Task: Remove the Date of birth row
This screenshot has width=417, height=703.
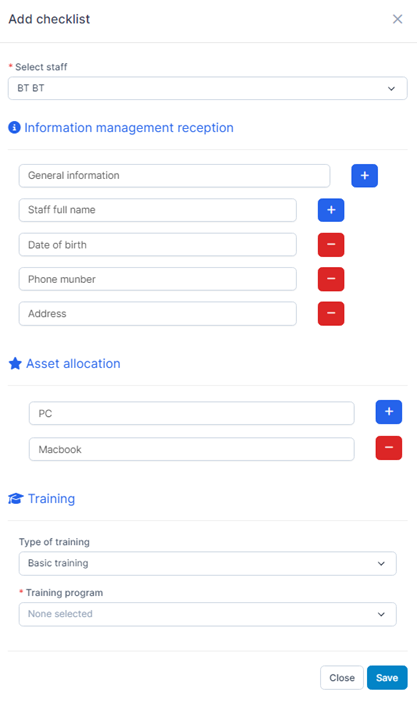Action: [331, 245]
